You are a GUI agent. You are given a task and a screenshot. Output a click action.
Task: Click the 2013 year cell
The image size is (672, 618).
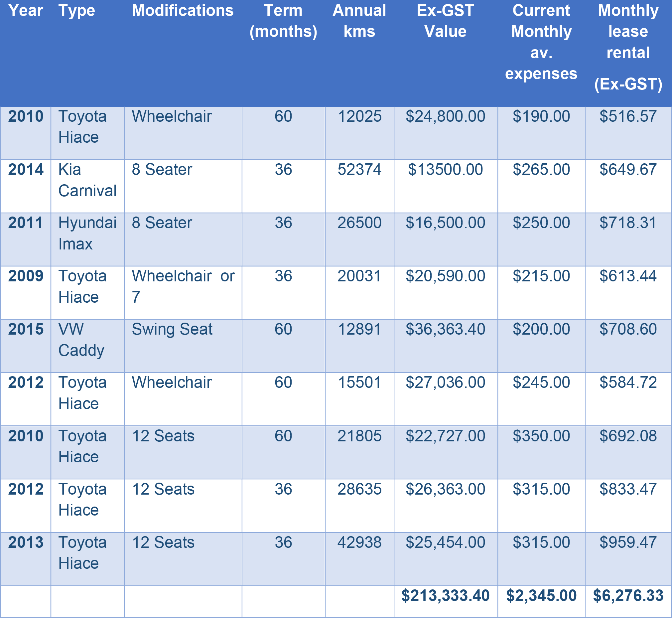[x=25, y=542]
